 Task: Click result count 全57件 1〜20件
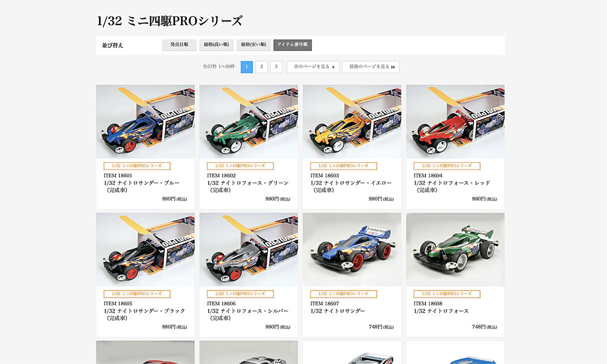219,67
